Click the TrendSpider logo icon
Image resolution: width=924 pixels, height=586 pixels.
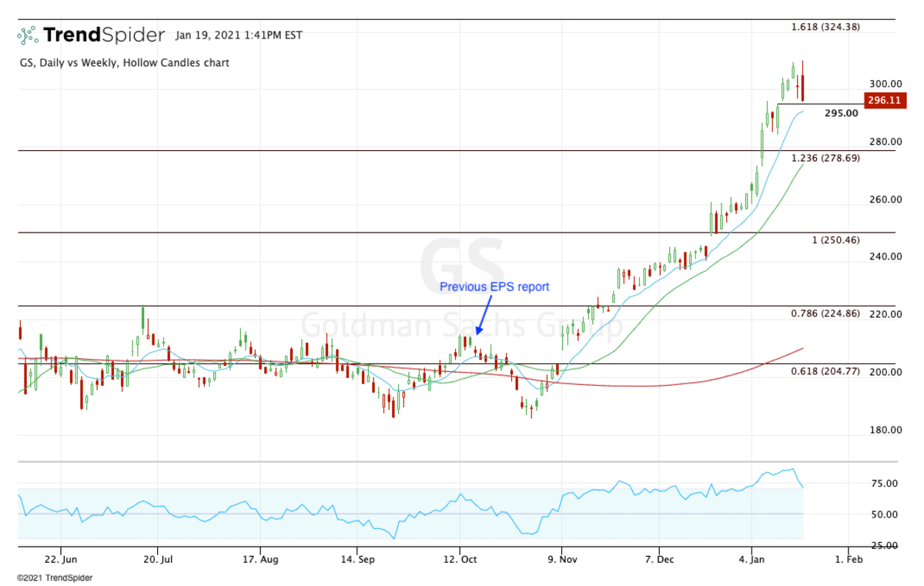(28, 35)
